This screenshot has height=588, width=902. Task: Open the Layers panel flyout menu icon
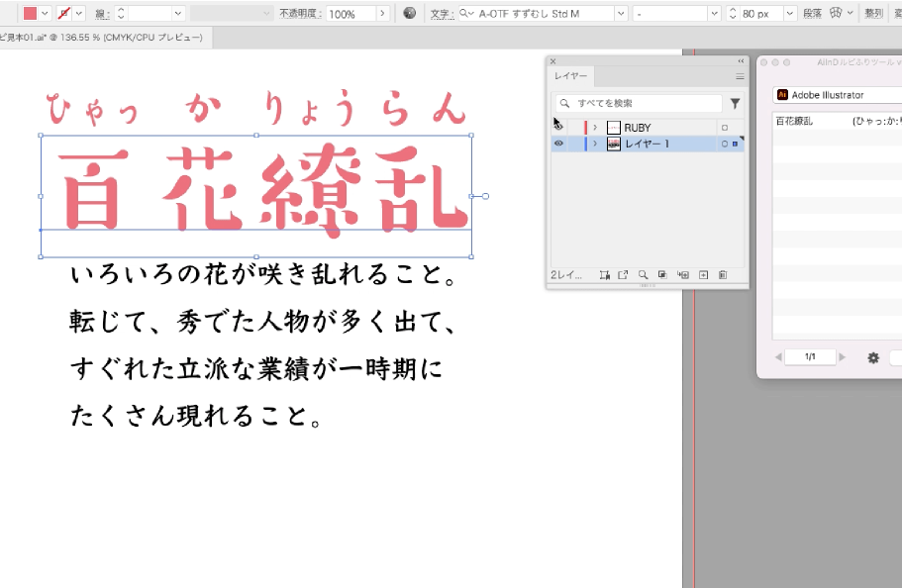(740, 76)
